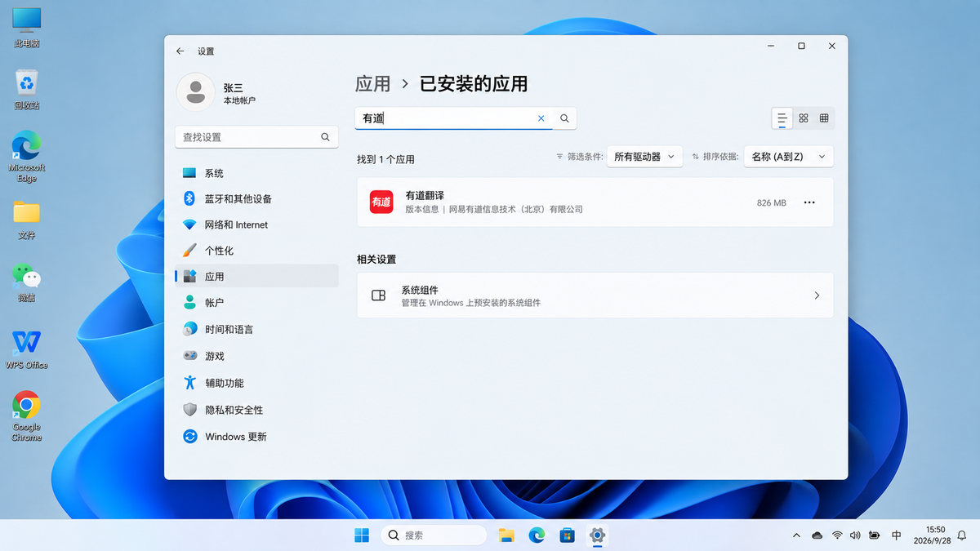The height and width of the screenshot is (551, 980).
Task: Open 回收站 desktop icon
Action: click(x=27, y=89)
